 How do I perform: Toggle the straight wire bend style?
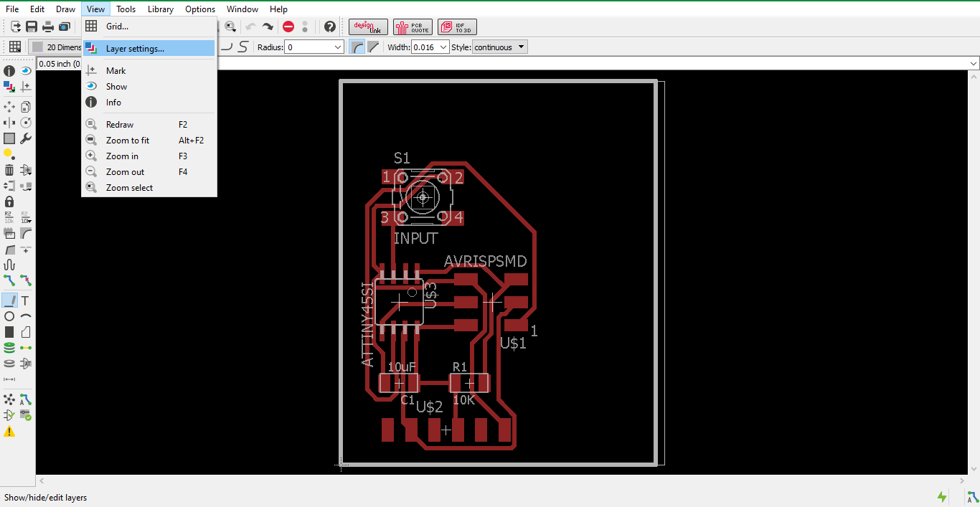click(373, 47)
